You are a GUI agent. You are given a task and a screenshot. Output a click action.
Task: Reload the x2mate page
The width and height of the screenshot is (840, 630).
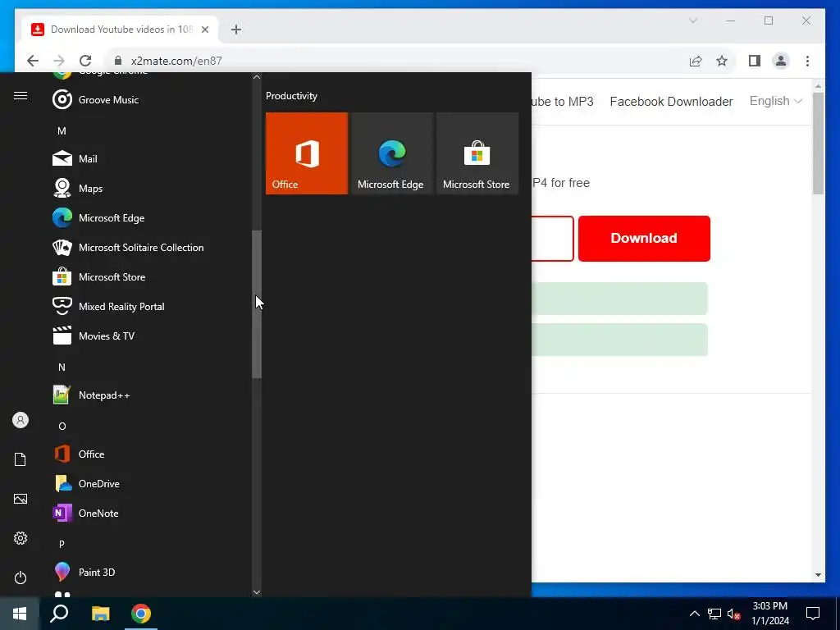(85, 61)
